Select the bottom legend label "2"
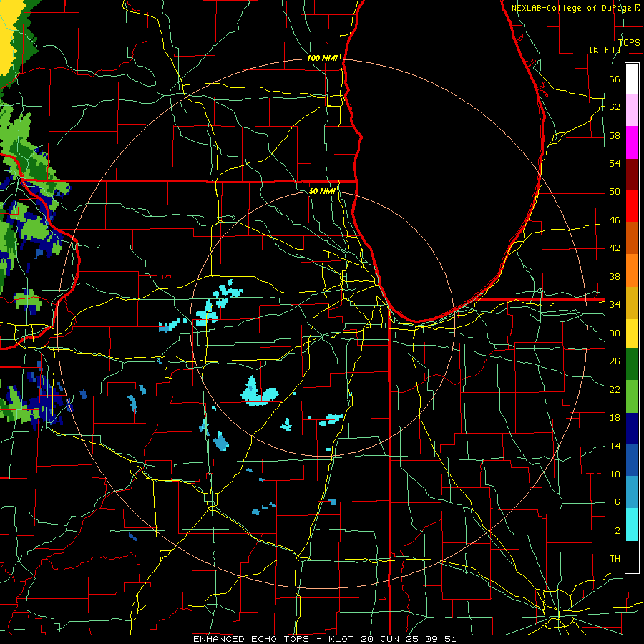Viewport: 644px width, 644px height. click(x=617, y=531)
